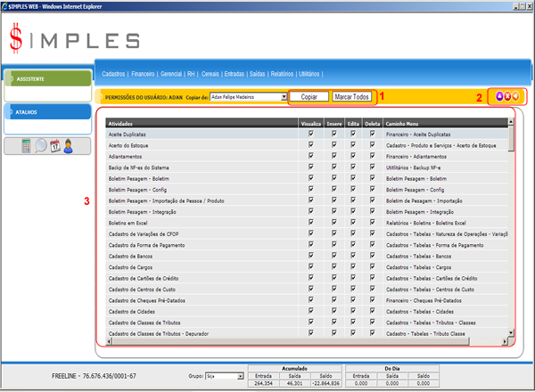Click the orange back-arrow round icon
Screen dimensions: 535x392
coord(515,96)
